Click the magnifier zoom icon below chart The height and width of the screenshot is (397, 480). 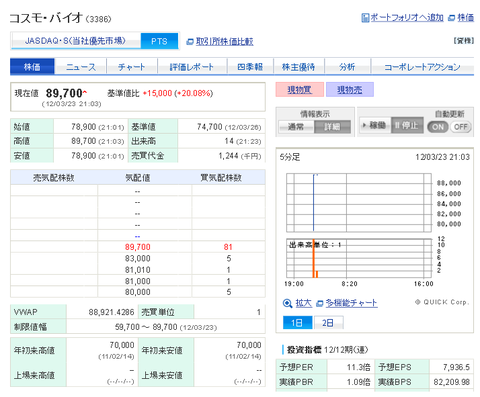[287, 303]
